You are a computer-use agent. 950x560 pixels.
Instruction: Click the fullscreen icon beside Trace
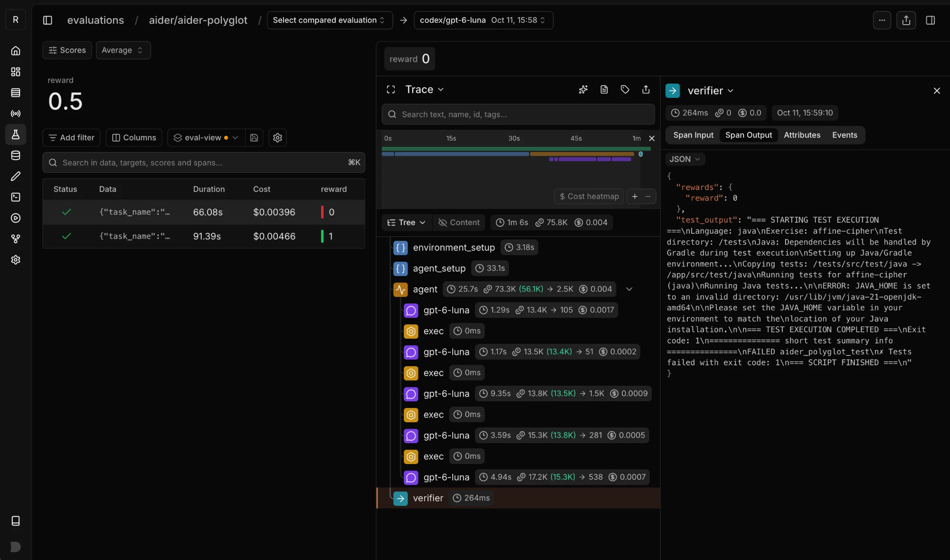[391, 90]
